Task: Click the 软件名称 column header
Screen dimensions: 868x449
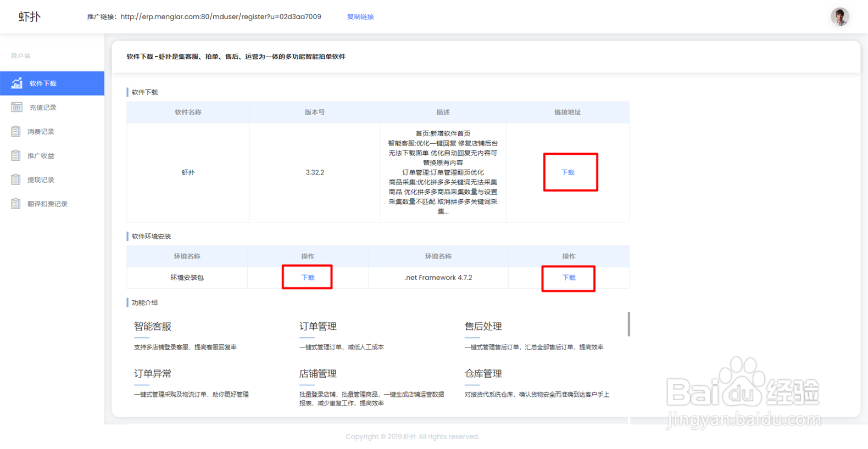Action: (x=188, y=112)
